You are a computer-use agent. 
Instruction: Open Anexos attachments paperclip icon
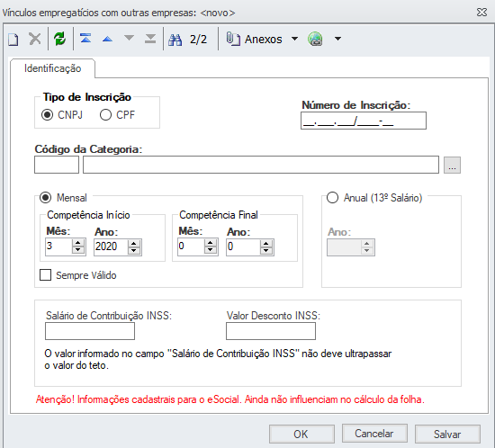[233, 39]
